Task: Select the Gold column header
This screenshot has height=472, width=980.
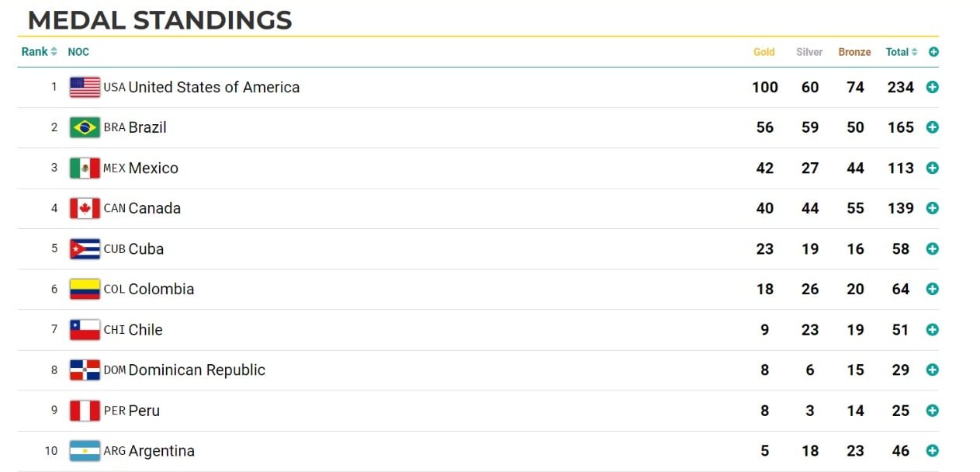Action: [x=763, y=51]
